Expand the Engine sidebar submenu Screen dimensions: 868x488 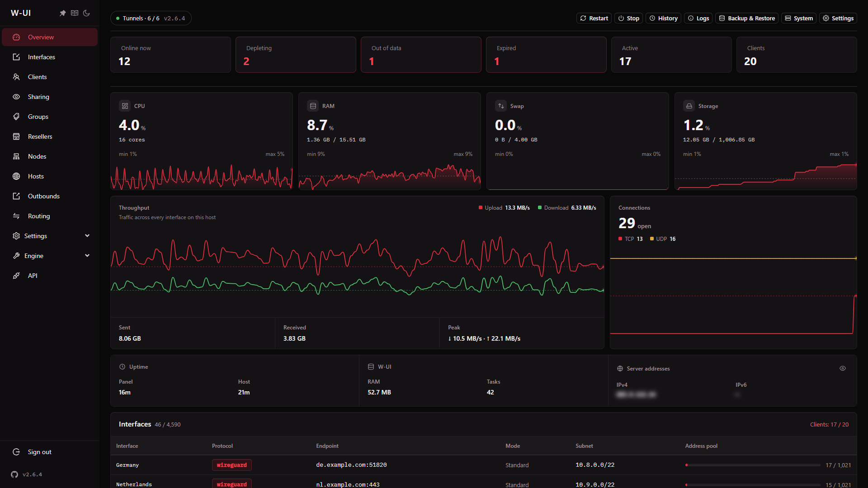pyautogui.click(x=50, y=256)
